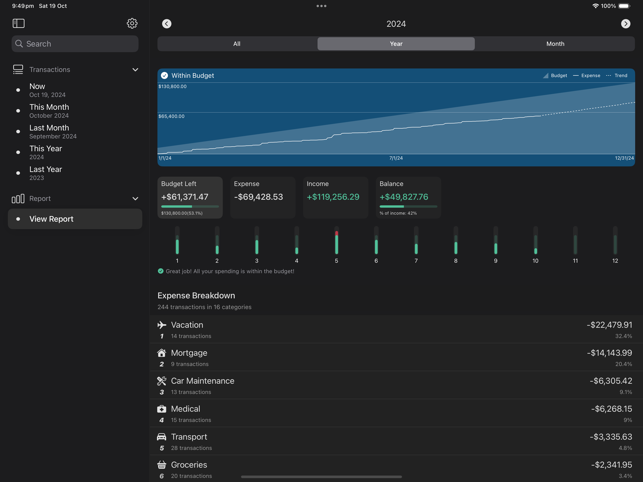Select This Year in sidebar

point(75,152)
